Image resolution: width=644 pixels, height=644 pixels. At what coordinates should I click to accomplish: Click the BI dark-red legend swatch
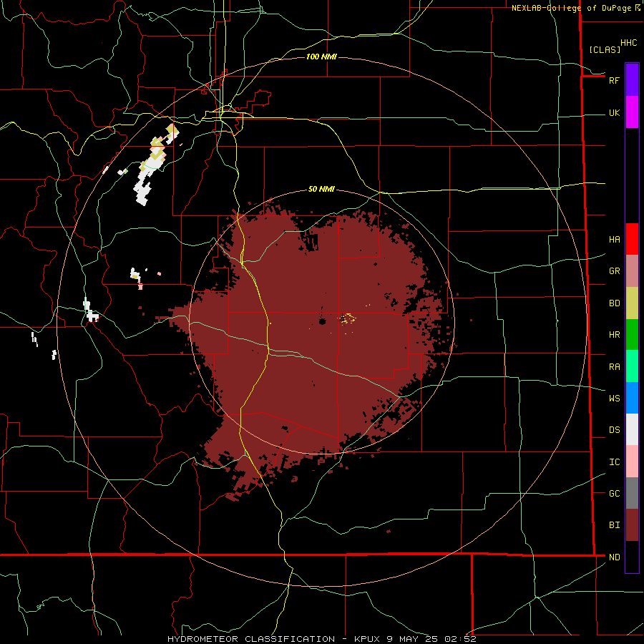(x=632, y=525)
